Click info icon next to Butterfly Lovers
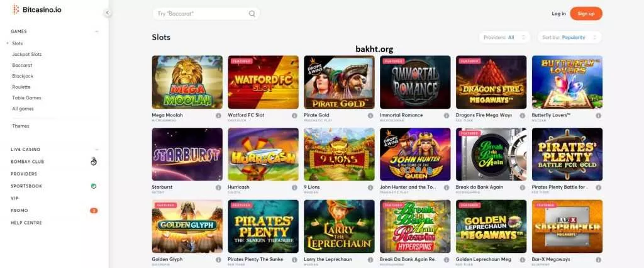 pos(599,116)
